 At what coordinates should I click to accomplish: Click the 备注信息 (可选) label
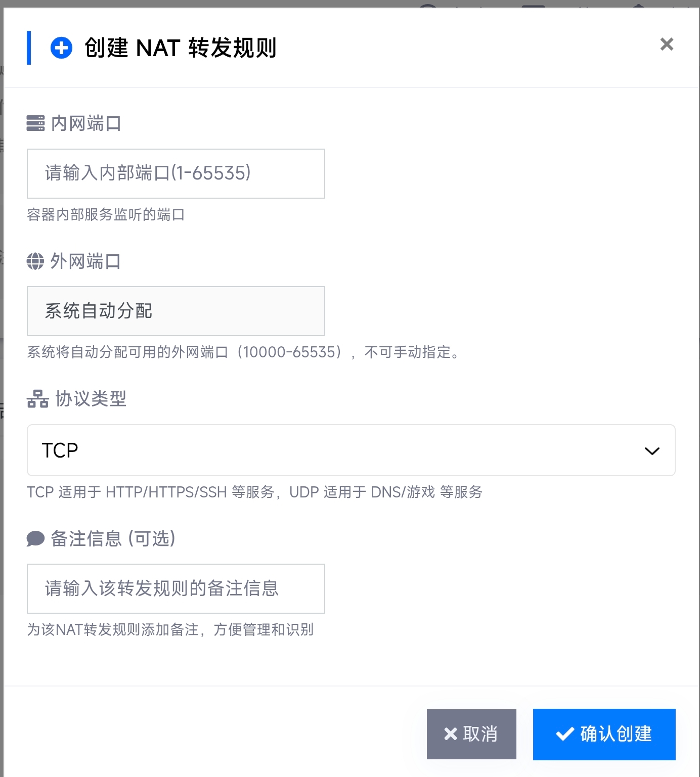113,539
